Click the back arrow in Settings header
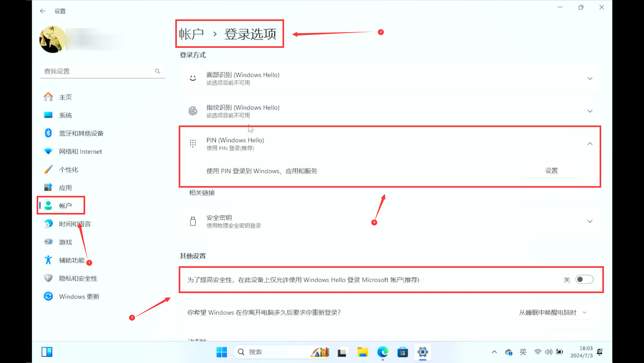 click(x=43, y=11)
